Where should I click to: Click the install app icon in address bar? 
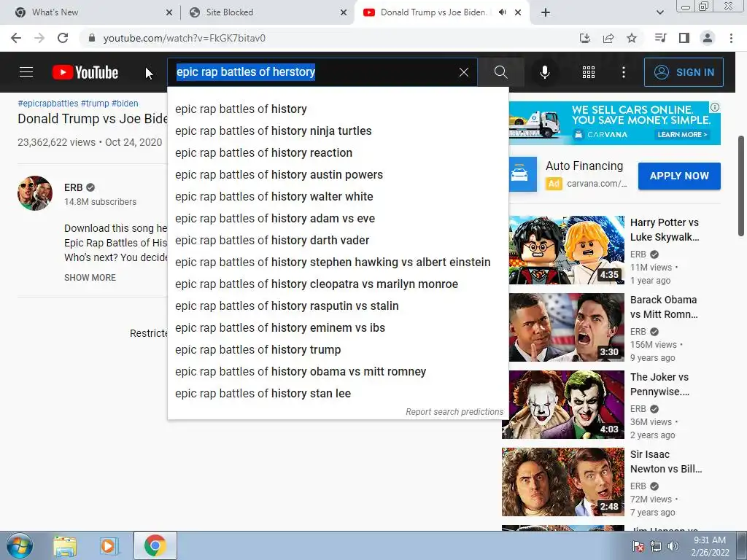tap(585, 38)
